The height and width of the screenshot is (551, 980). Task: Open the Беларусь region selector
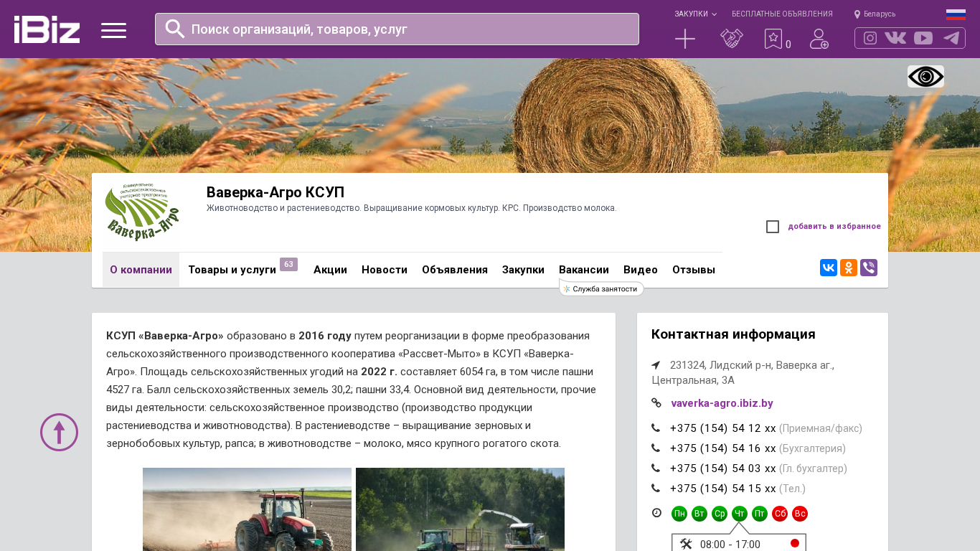[875, 14]
